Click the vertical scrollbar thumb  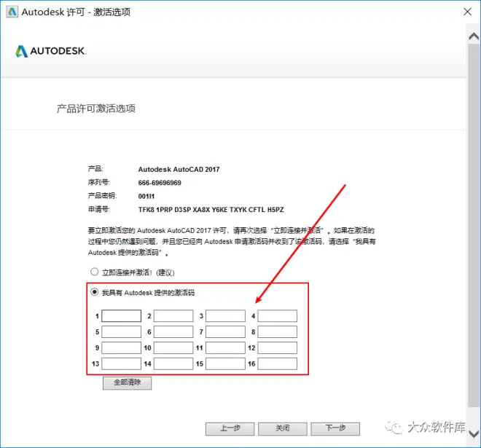coord(474,225)
